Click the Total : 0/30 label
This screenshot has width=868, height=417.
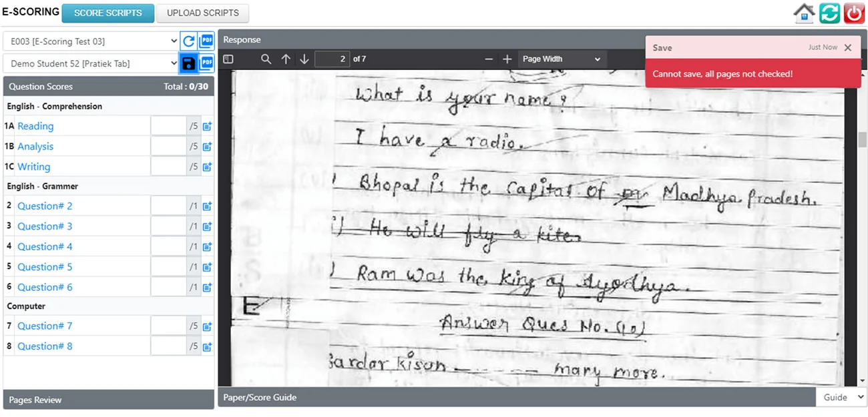pos(186,87)
